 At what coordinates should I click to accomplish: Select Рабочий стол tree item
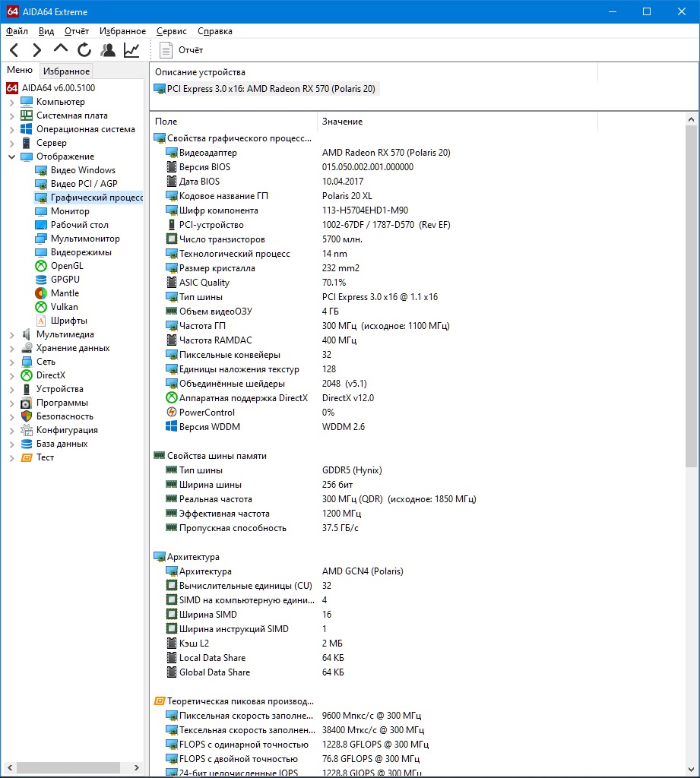(x=80, y=225)
